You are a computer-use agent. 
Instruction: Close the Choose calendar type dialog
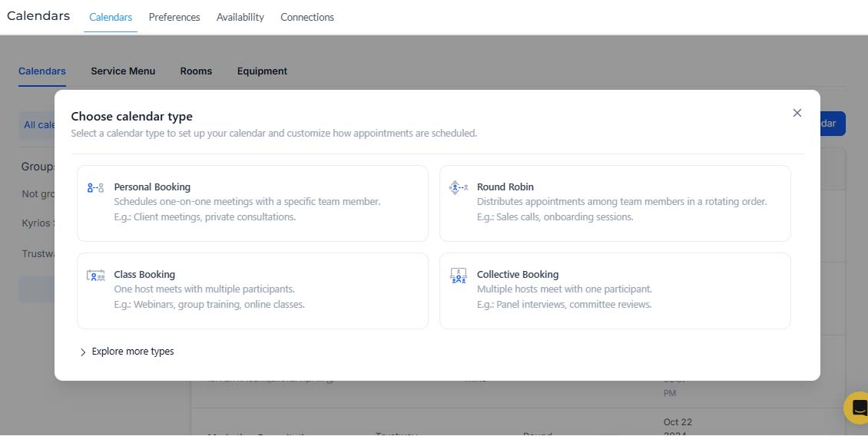797,113
